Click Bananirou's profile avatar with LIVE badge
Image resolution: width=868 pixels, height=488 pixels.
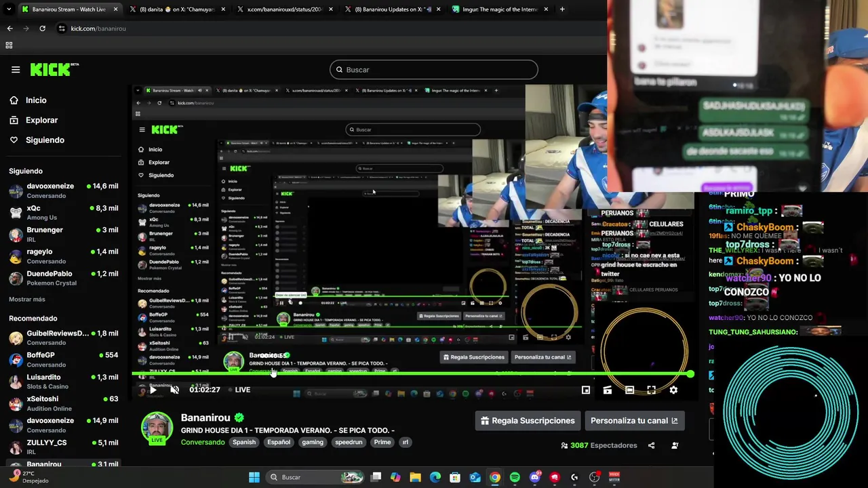click(x=157, y=428)
